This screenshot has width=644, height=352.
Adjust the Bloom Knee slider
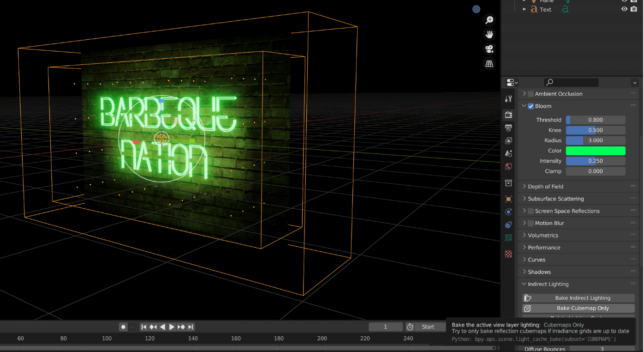pos(596,130)
